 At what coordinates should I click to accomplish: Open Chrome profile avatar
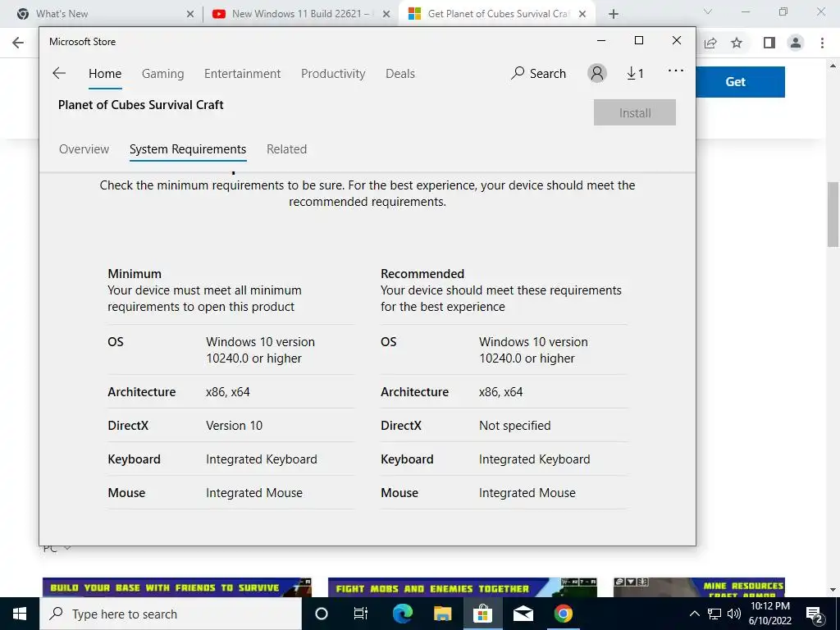(796, 43)
